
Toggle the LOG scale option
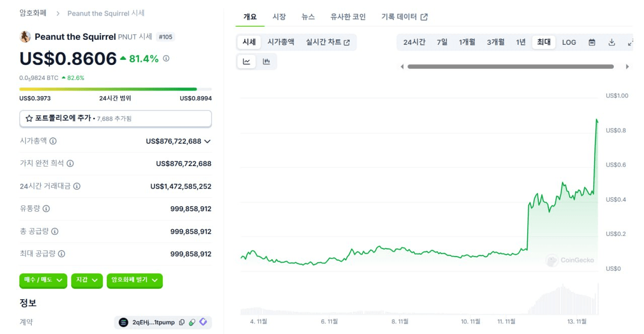tap(569, 42)
